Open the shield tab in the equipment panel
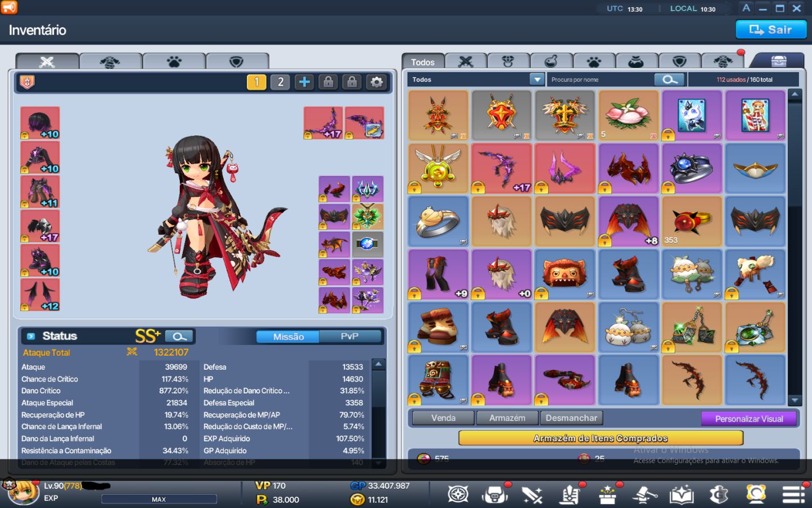 tap(237, 62)
